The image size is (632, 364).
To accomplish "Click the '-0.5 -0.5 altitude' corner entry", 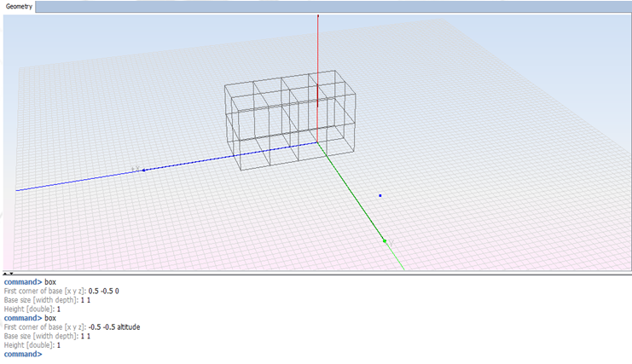I will click(115, 326).
